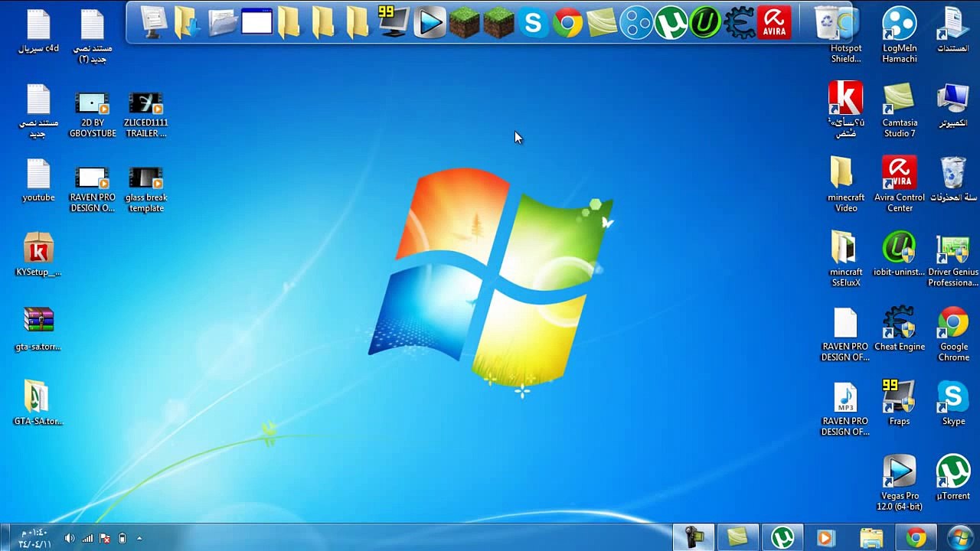Launch Cheat Engine from the top dock

coord(740,22)
